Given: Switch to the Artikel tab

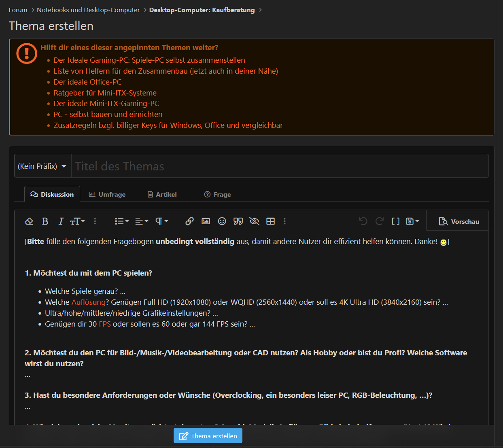Looking at the screenshot, I should click(x=162, y=194).
